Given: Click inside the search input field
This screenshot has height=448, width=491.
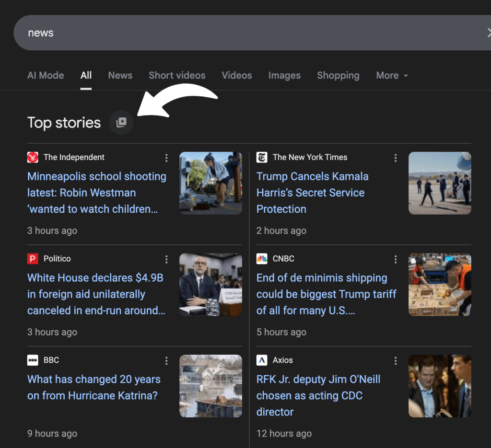Looking at the screenshot, I should click(x=144, y=33).
